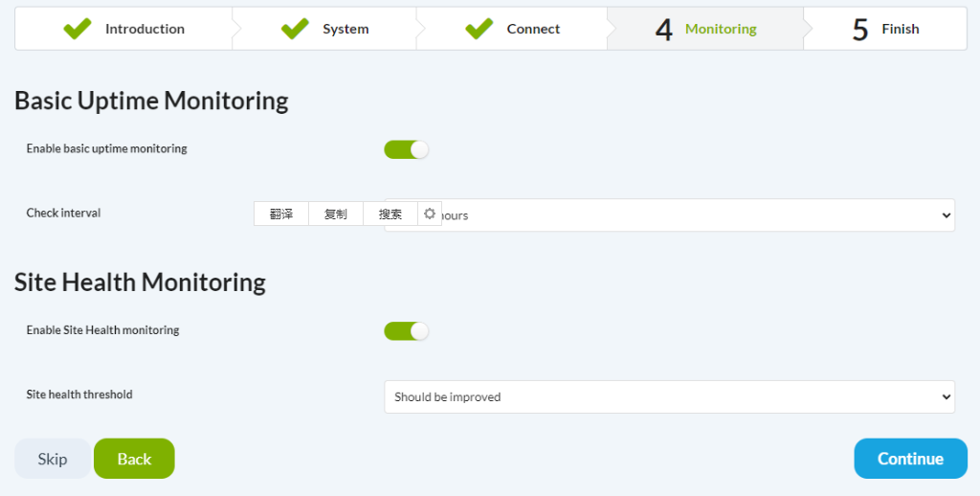Open the Site health threshold dropdown
Screen dimensions: 980x496
click(x=669, y=396)
